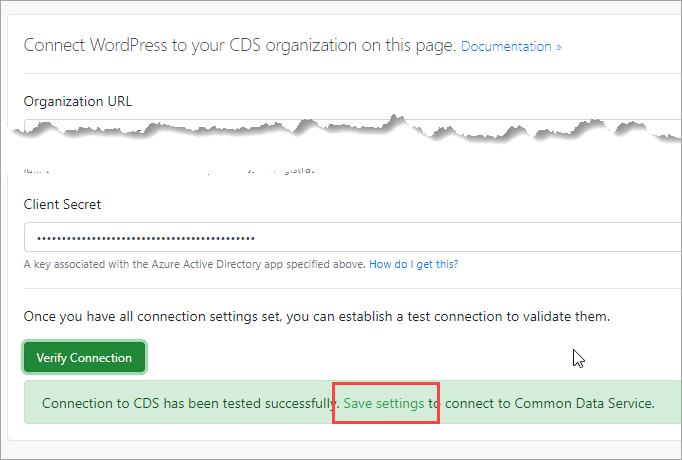Click the divider line above the test connection text
Image resolution: width=682 pixels, height=460 pixels.
tap(353, 288)
